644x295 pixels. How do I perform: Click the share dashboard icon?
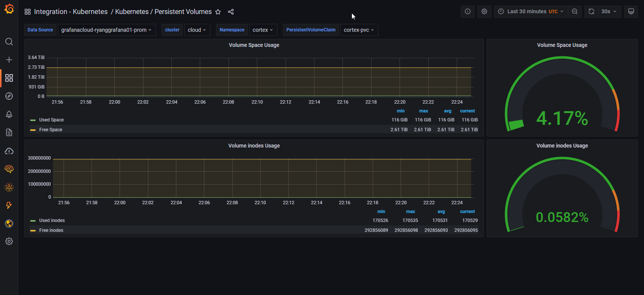click(231, 12)
